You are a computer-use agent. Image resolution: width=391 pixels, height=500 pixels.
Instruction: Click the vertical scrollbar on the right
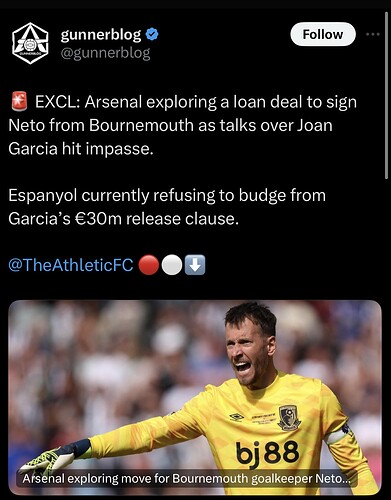pos(386,97)
